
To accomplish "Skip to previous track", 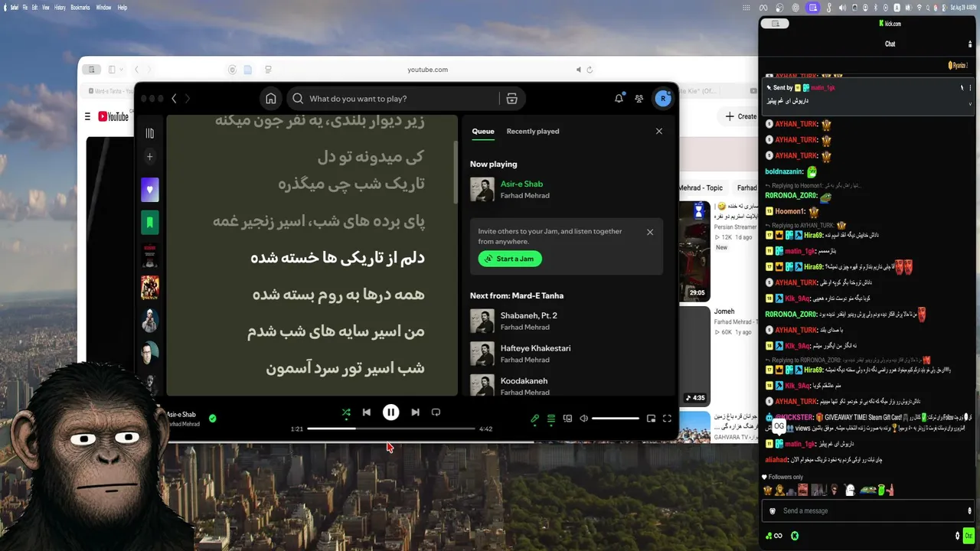I will click(x=367, y=412).
